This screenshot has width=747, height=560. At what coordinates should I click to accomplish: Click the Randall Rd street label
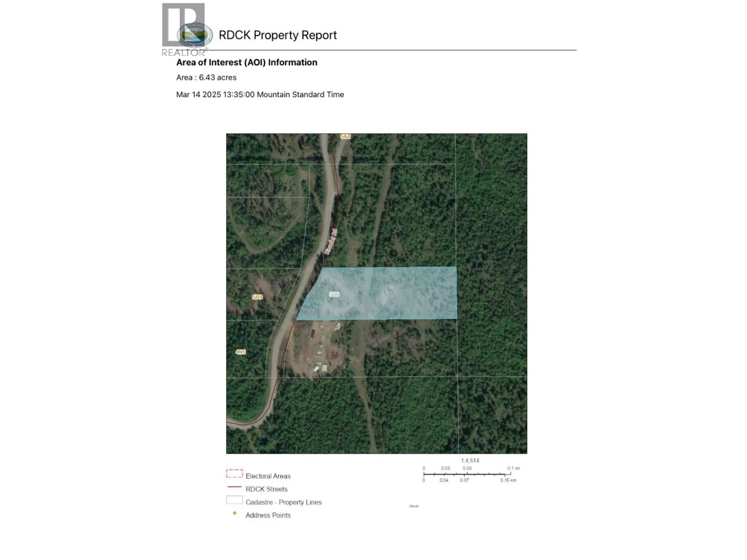[x=331, y=241]
